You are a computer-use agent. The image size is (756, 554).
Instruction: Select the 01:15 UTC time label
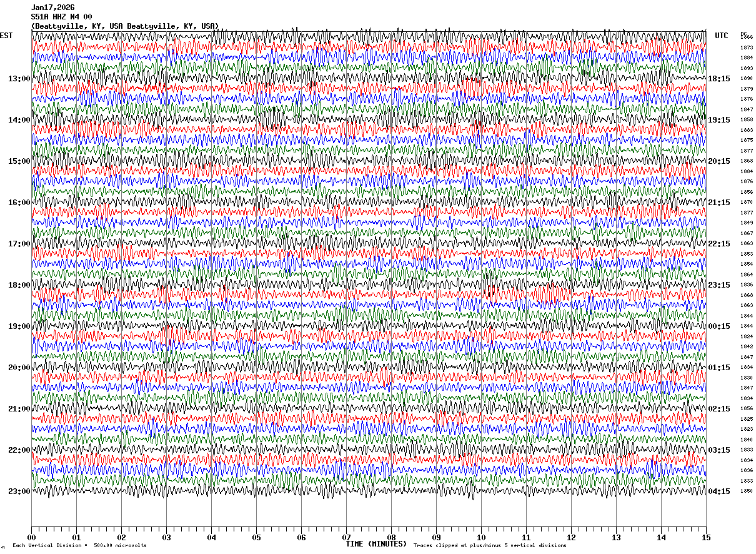pos(719,368)
